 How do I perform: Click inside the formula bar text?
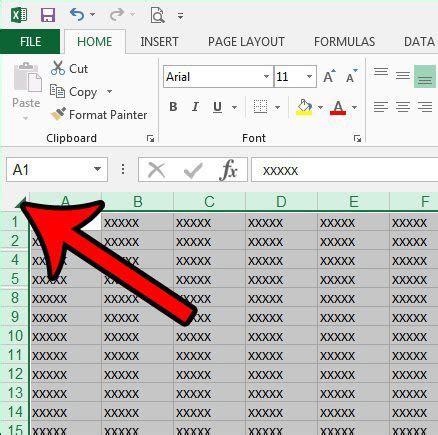(x=345, y=170)
